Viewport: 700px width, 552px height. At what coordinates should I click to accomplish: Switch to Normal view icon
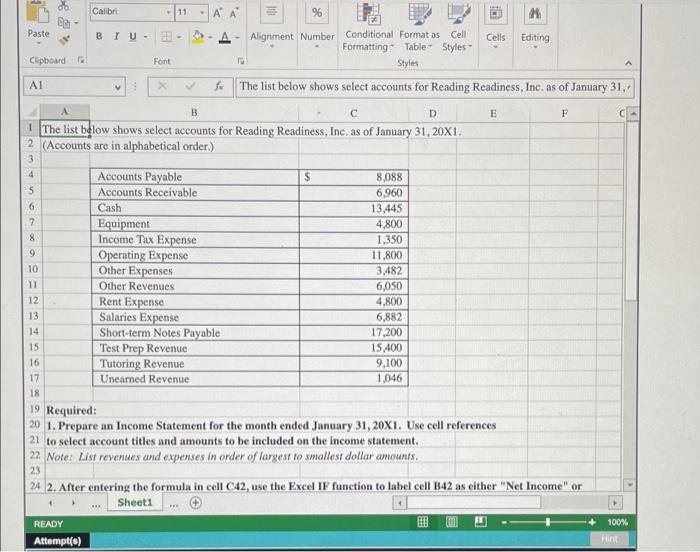422,522
